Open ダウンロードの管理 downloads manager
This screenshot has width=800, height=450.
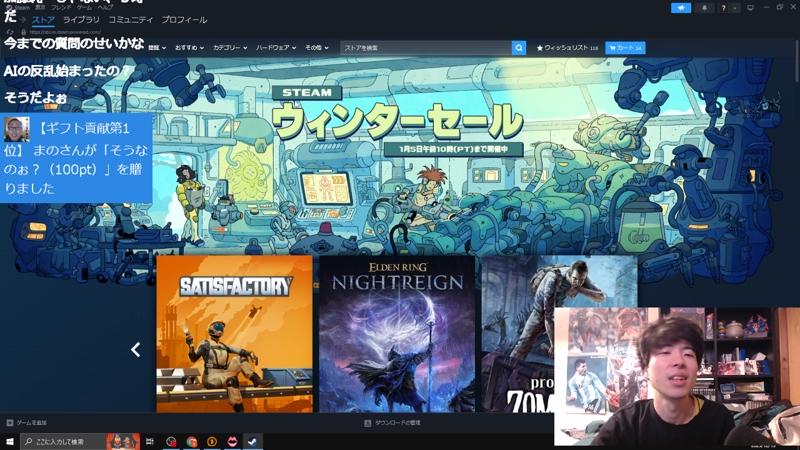pos(392,423)
